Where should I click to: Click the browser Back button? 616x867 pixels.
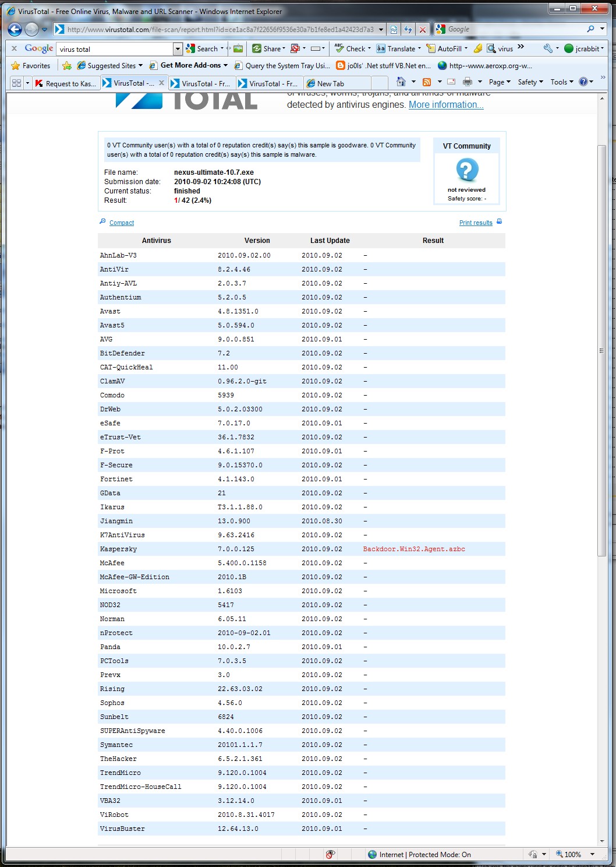15,29
